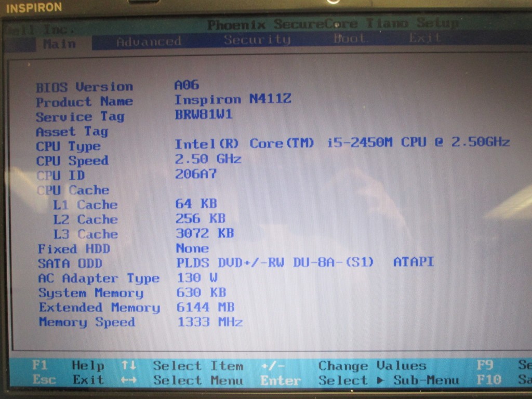The width and height of the screenshot is (532, 399).
Task: Click the Esc Exit hint
Action: (x=68, y=379)
